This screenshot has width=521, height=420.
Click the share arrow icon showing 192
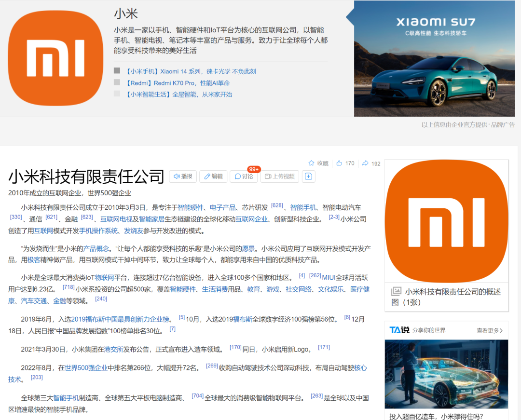[365, 163]
